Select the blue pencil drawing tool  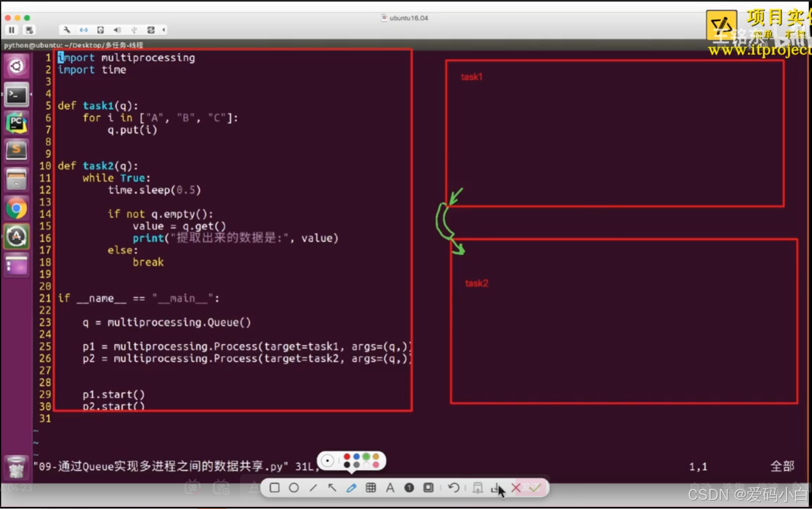(351, 487)
